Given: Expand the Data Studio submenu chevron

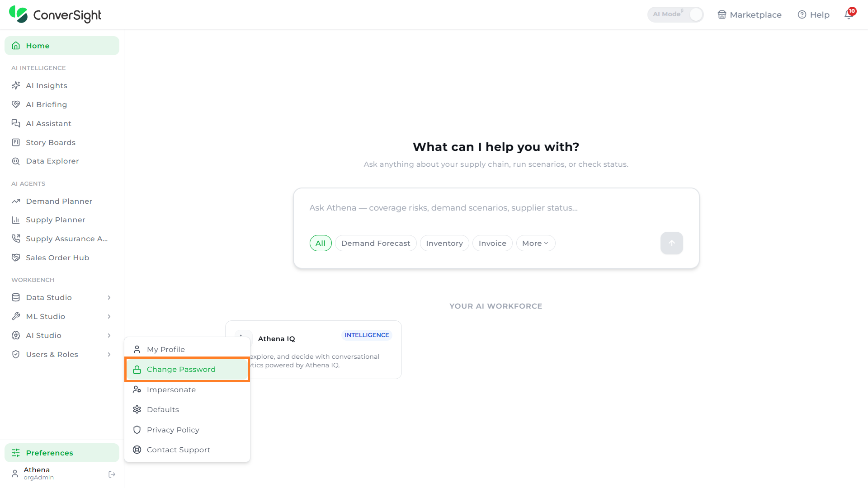Looking at the screenshot, I should [109, 297].
